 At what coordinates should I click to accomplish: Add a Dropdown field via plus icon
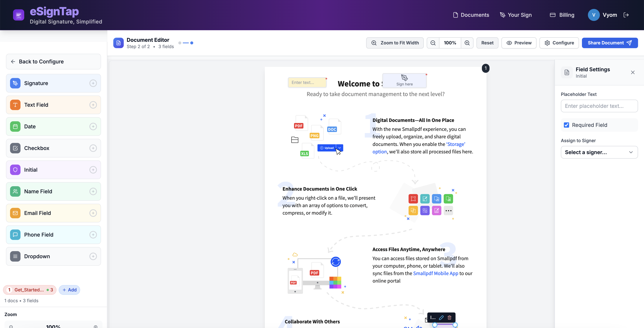click(93, 256)
